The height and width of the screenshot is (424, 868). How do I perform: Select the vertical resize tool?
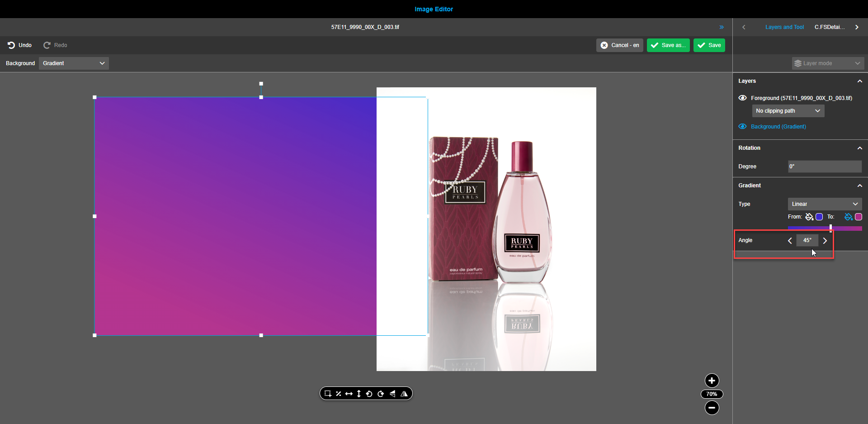(359, 393)
